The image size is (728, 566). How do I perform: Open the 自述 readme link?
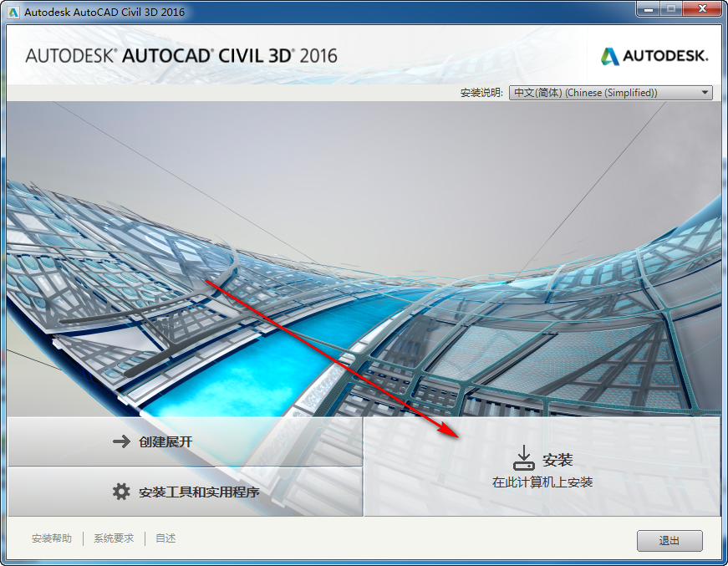pos(165,538)
